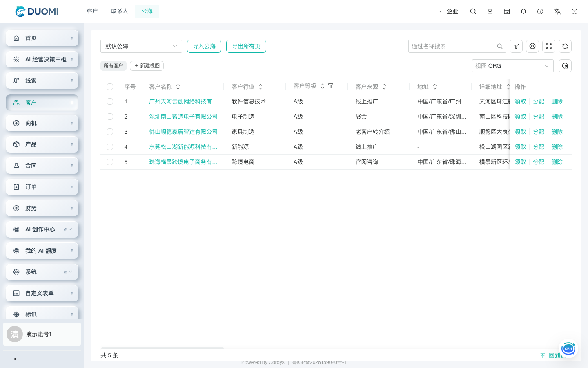Open the calendar icon in header
The width and height of the screenshot is (588, 368).
coord(507,11)
